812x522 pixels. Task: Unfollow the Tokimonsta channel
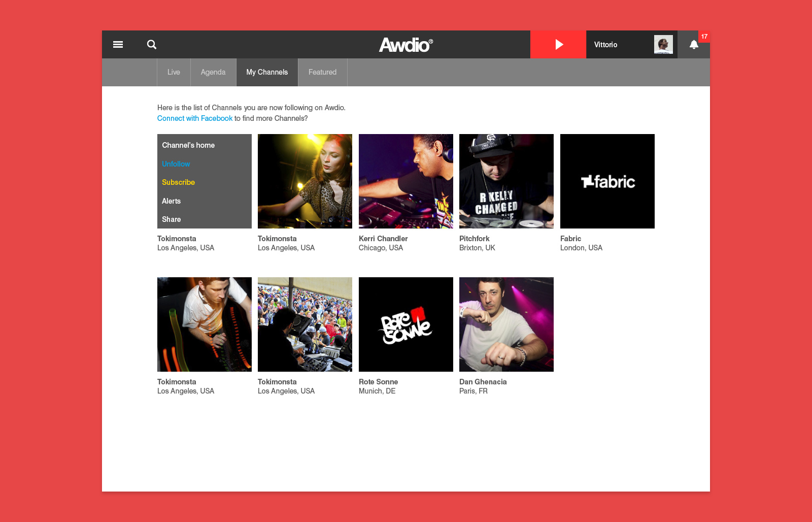tap(176, 164)
